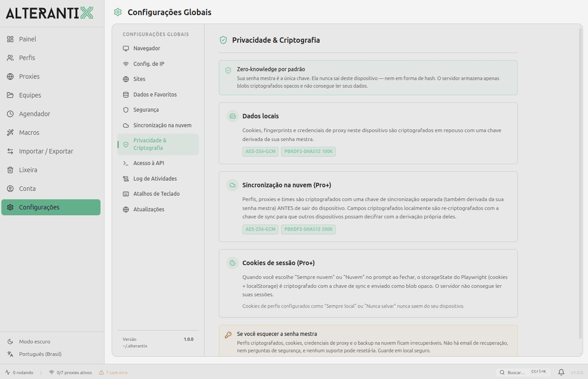Viewport: 588px width, 379px height.
Task: Click the Cookies de sessão cookie icon
Action: pyautogui.click(x=233, y=263)
